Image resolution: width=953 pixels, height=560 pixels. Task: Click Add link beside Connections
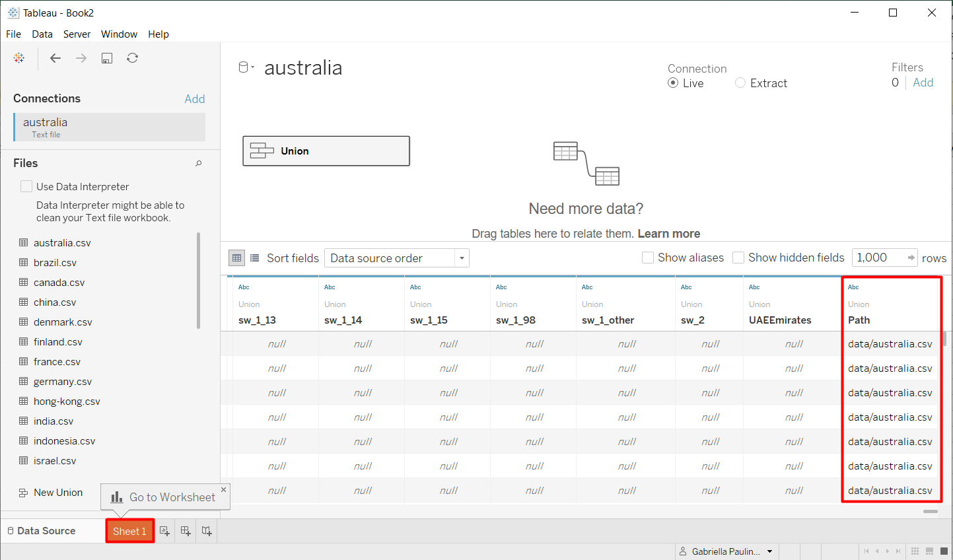click(x=194, y=99)
